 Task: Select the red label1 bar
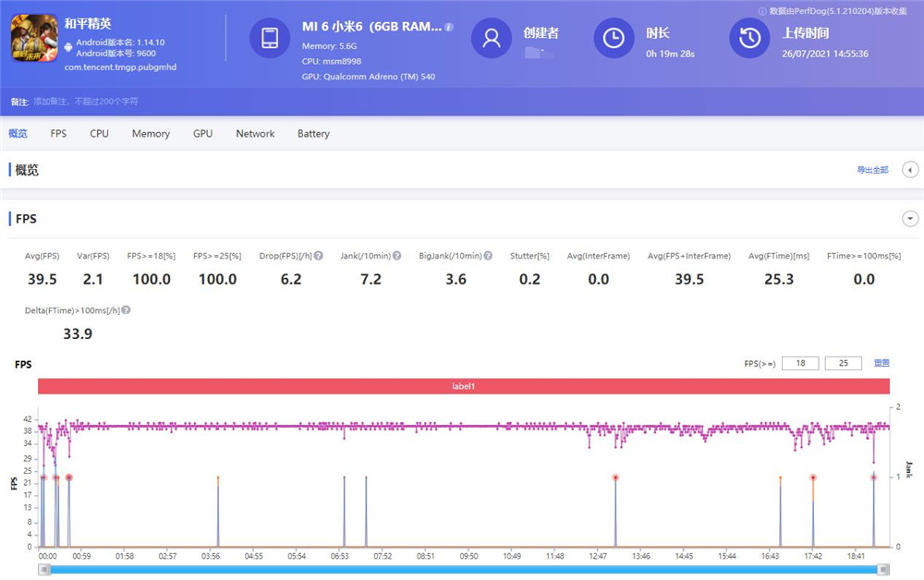pyautogui.click(x=463, y=386)
